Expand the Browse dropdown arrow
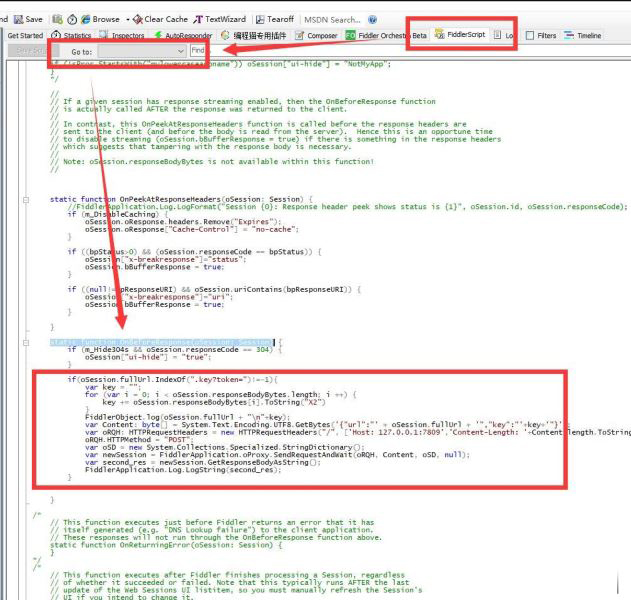 [128, 19]
